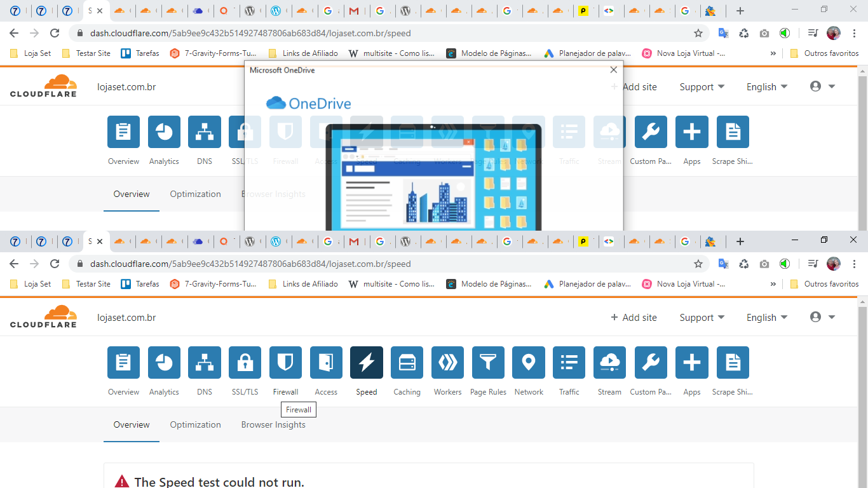Open Apps plus icon in upper browser window
The height and width of the screenshot is (488, 868).
(x=691, y=132)
